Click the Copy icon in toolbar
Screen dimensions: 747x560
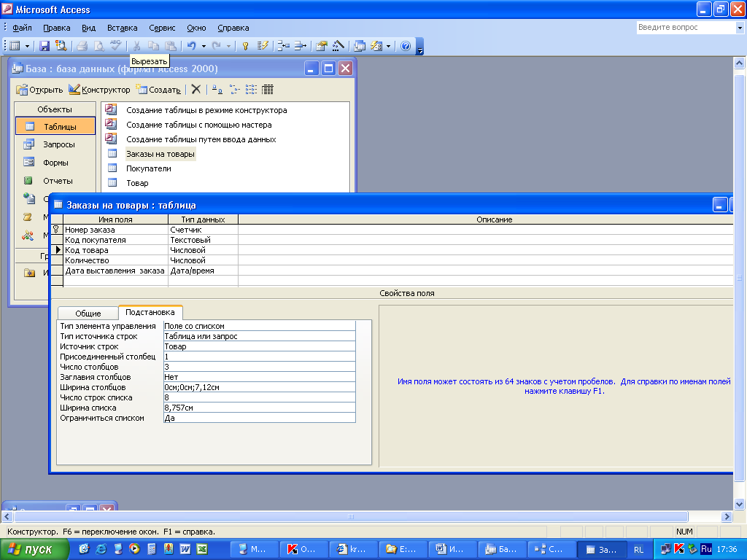153,46
